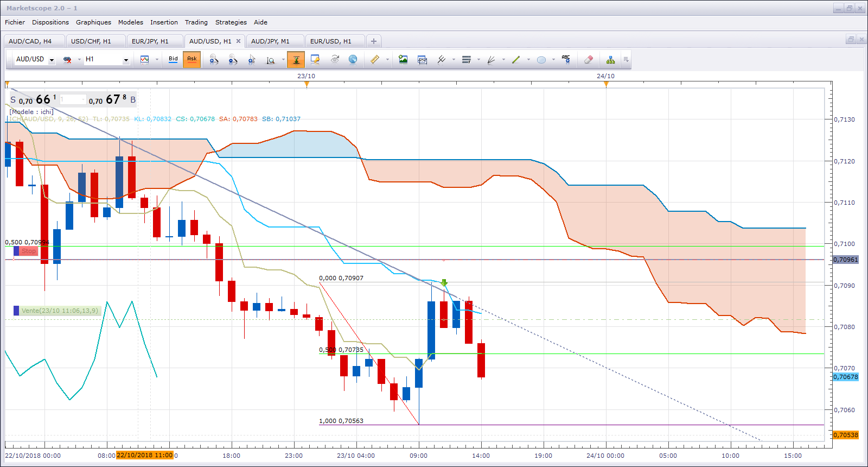
Task: Click the zoom out magnifier icon
Action: (233, 60)
